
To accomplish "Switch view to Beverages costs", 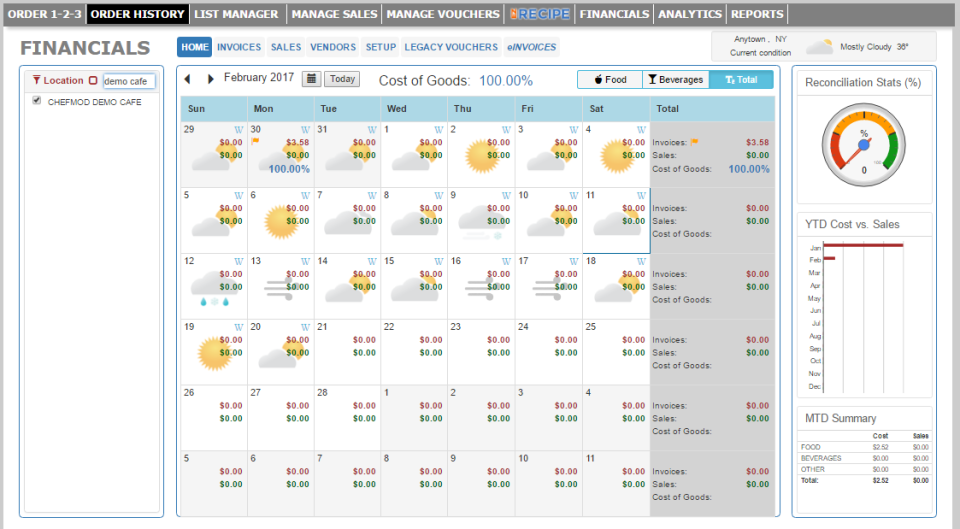I will pos(676,80).
